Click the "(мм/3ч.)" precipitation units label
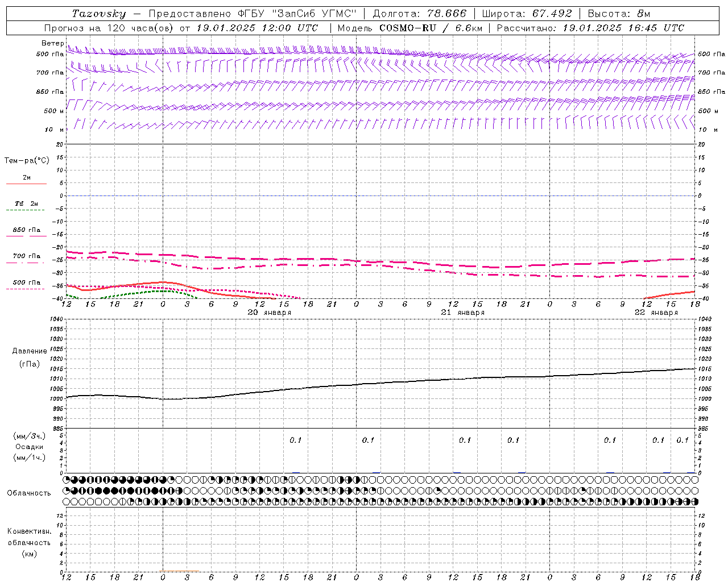728x582 pixels. (x=29, y=436)
